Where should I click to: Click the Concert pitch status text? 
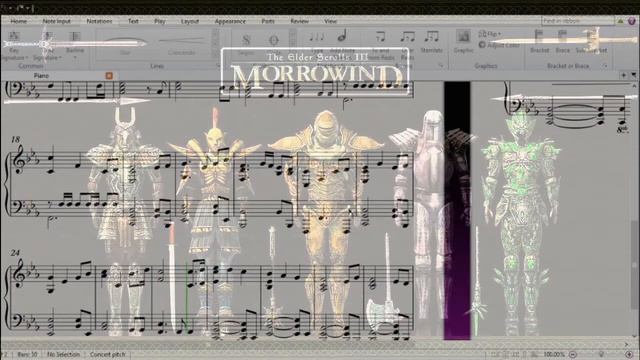pyautogui.click(x=107, y=354)
